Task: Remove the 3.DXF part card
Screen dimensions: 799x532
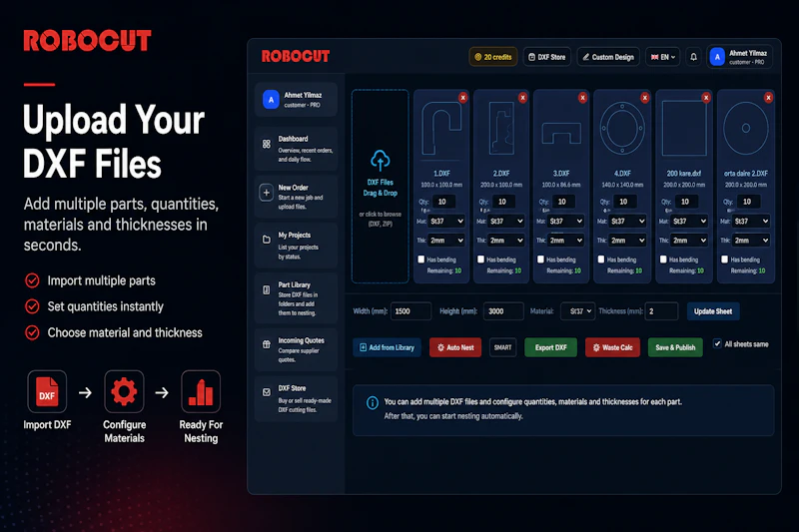Action: pos(582,97)
